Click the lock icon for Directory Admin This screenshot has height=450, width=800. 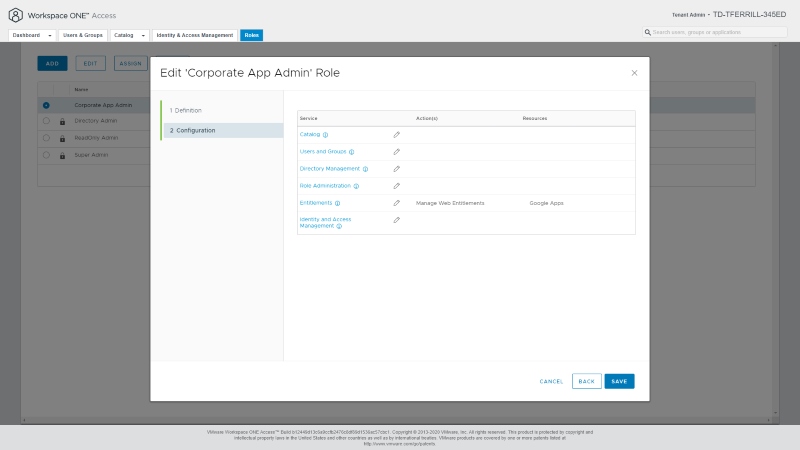point(62,121)
